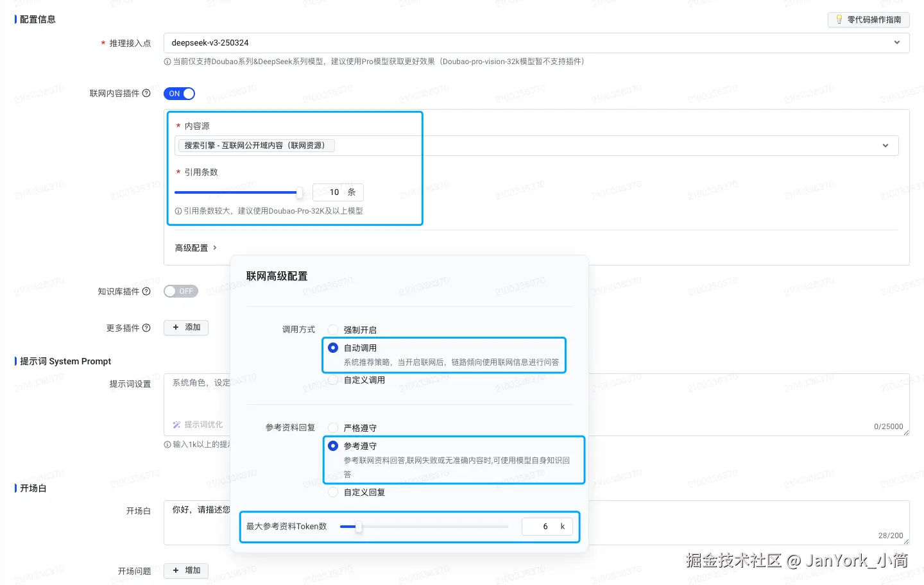Open the 零代码操作指南 guide button
Screen dimensions: 924x585
[868, 20]
